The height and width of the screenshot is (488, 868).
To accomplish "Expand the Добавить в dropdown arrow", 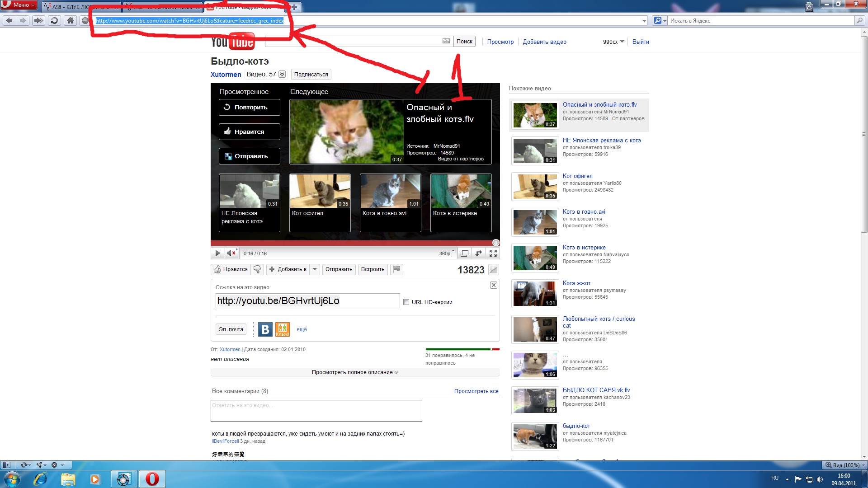I will (x=315, y=269).
